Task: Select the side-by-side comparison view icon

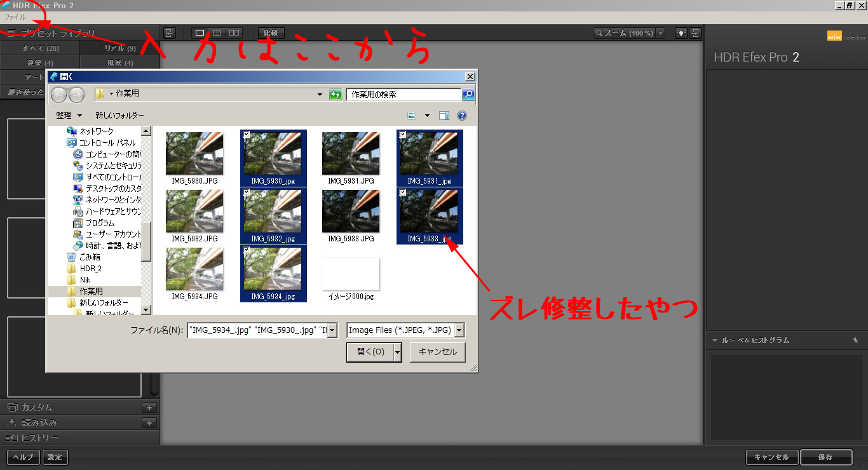Action: coord(234,32)
